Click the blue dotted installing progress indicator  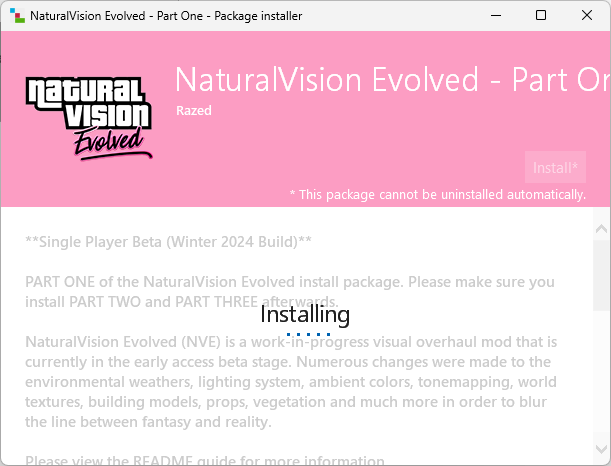(x=308, y=334)
